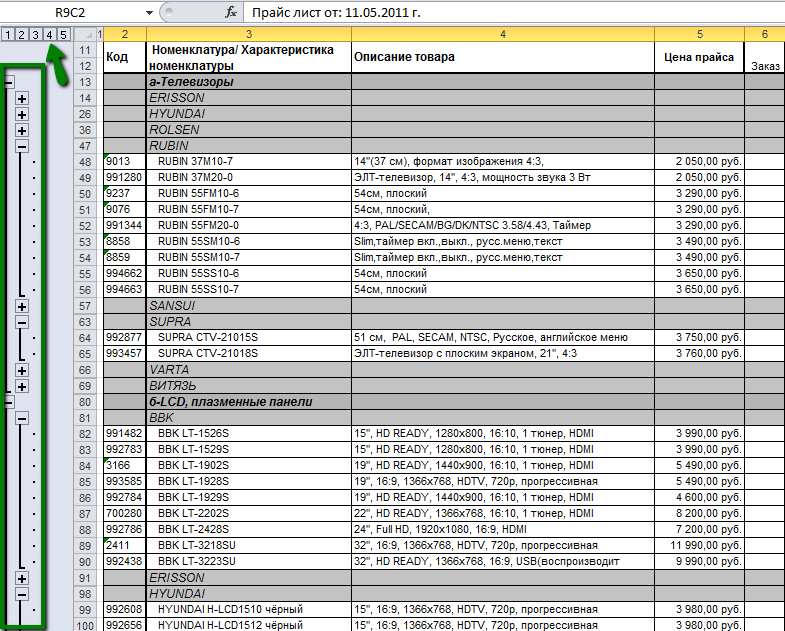The height and width of the screenshot is (631, 785).
Task: Click the RUBIN 55FM20-0 cell
Action: pos(249,225)
